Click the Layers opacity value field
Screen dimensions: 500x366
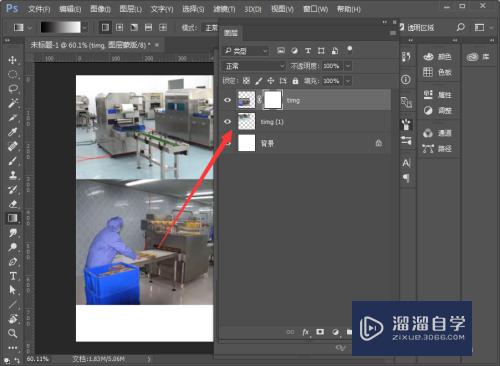pos(332,66)
